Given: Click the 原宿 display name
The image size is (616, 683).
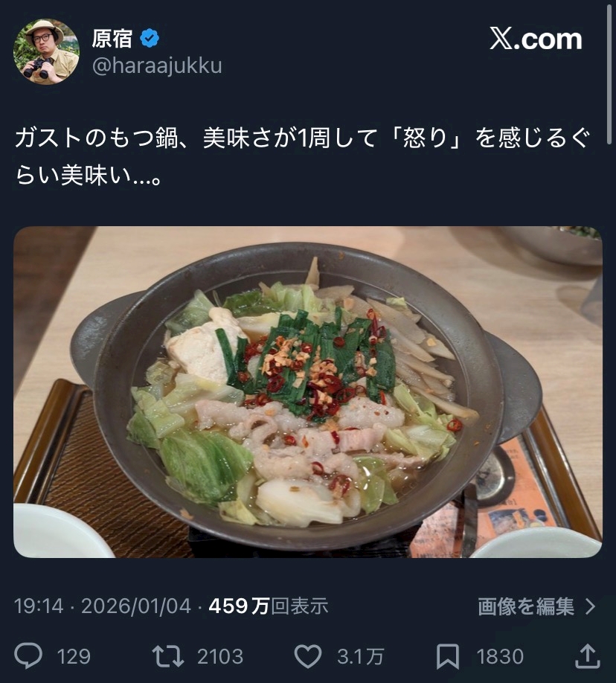Looking at the screenshot, I should [112, 39].
